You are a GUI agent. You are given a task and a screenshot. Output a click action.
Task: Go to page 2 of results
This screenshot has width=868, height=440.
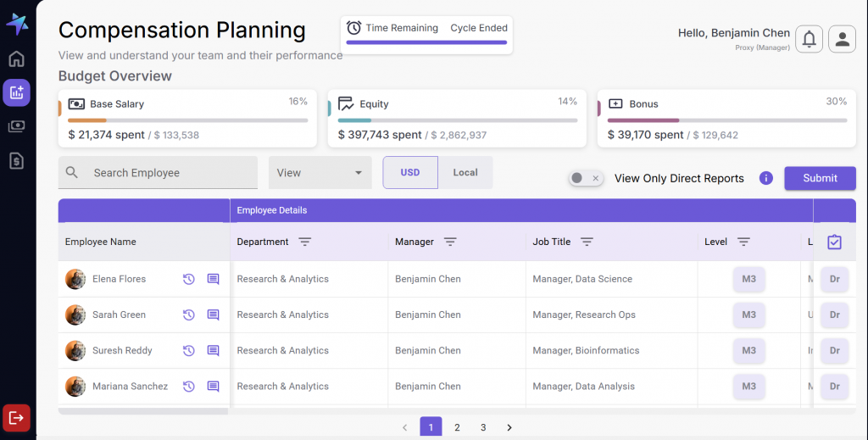(x=457, y=427)
